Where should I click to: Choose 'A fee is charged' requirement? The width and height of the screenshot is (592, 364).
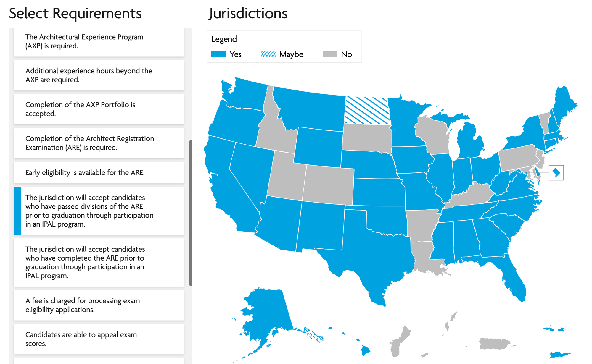click(99, 305)
